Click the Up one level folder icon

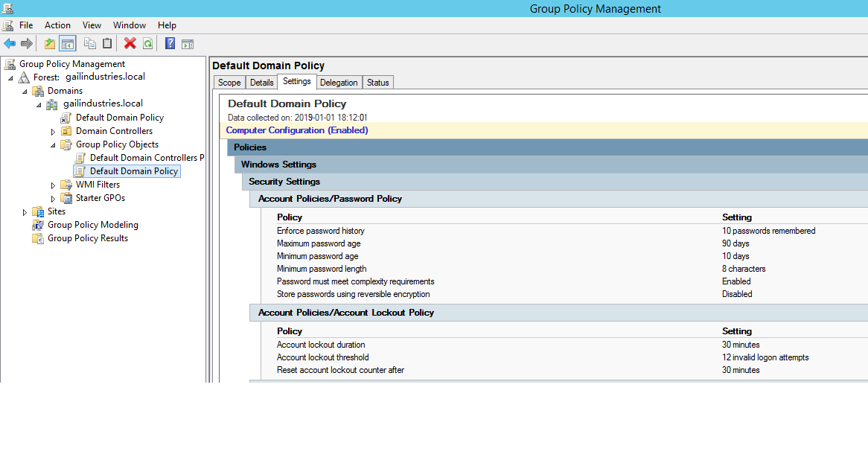pos(49,43)
